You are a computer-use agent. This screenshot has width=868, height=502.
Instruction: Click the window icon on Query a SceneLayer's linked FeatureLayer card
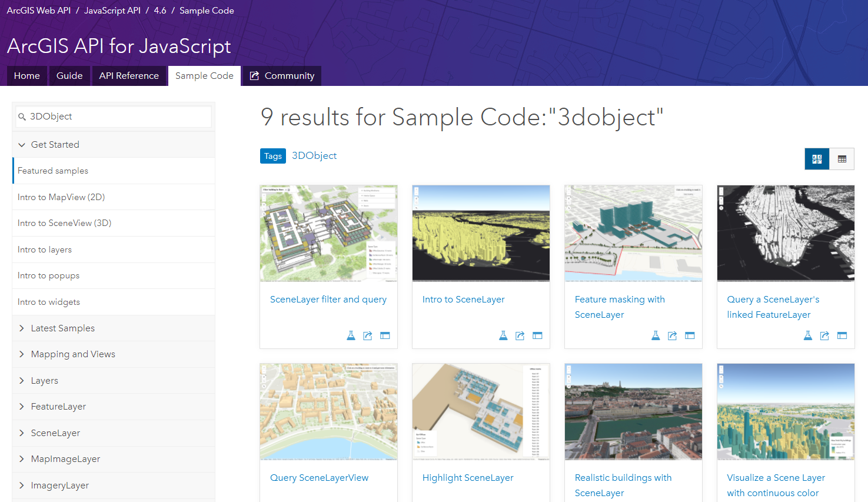(842, 335)
